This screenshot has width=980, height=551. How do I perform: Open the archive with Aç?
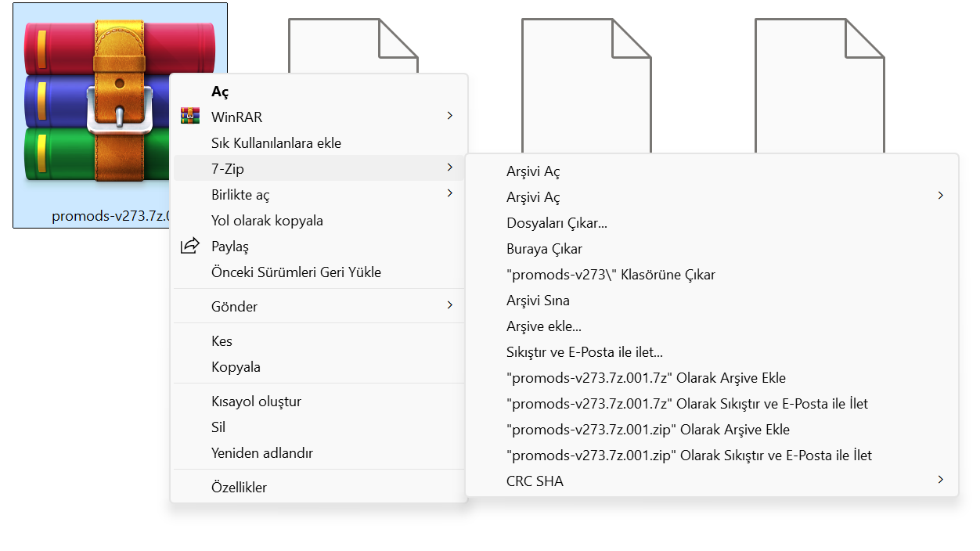220,92
